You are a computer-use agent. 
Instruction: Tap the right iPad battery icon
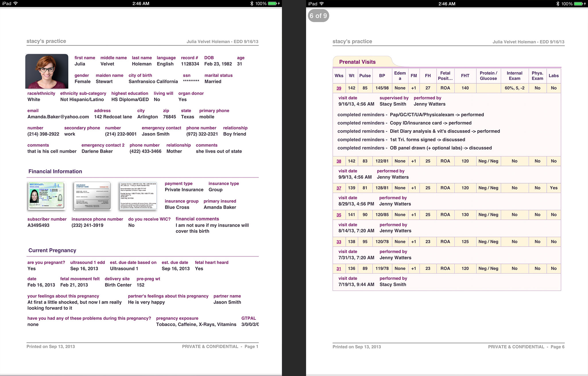578,4
